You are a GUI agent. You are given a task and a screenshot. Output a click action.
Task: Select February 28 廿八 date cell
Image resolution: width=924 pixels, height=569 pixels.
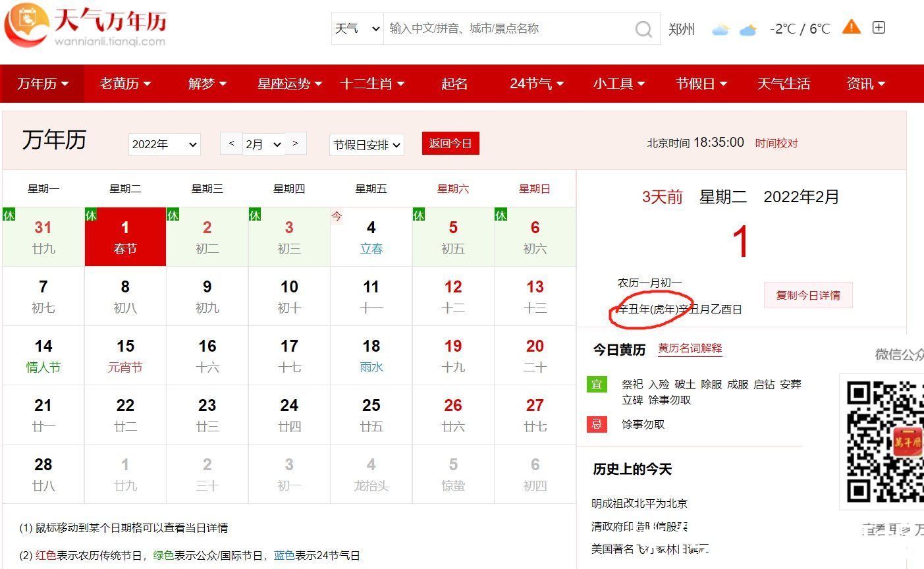click(x=43, y=474)
